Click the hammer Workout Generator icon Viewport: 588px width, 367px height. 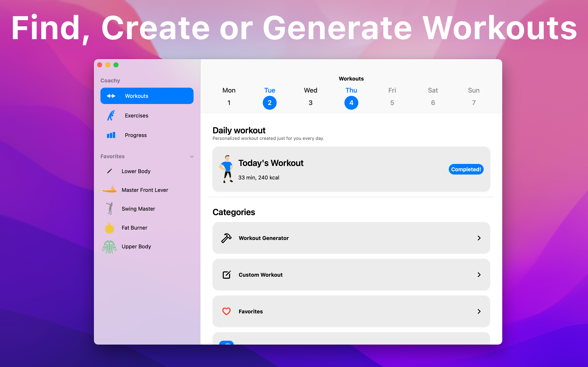tap(226, 238)
